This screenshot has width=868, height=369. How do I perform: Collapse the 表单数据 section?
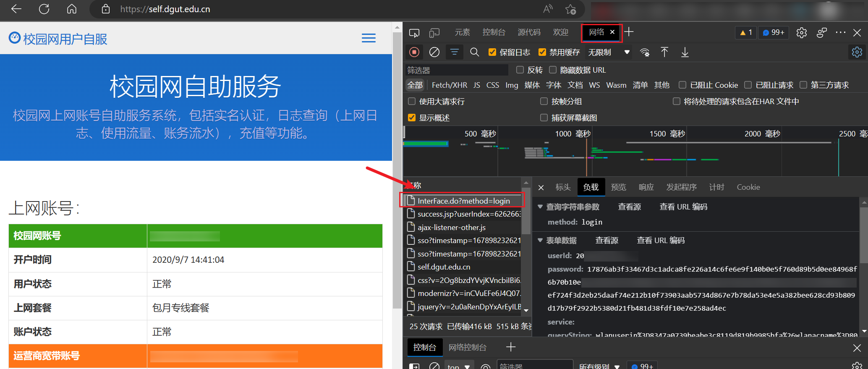point(540,240)
